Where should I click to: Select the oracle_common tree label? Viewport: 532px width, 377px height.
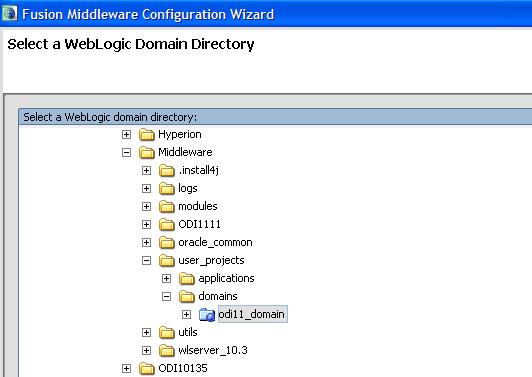215,242
